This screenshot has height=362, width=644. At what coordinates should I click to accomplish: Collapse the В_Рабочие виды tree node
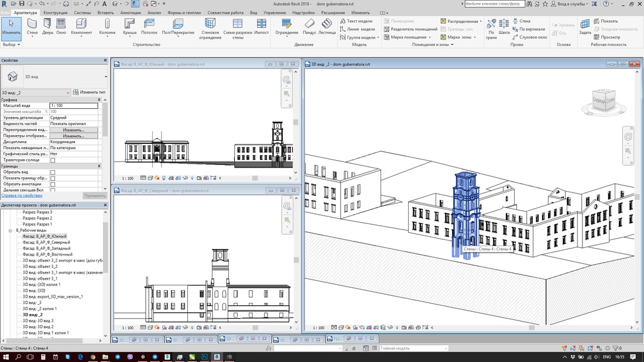pos(10,230)
